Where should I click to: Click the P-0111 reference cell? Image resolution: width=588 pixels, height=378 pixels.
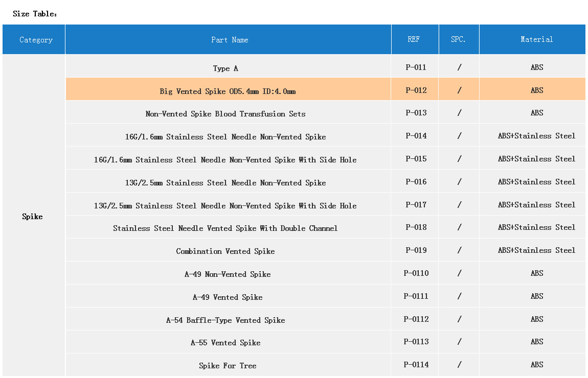pos(416,296)
